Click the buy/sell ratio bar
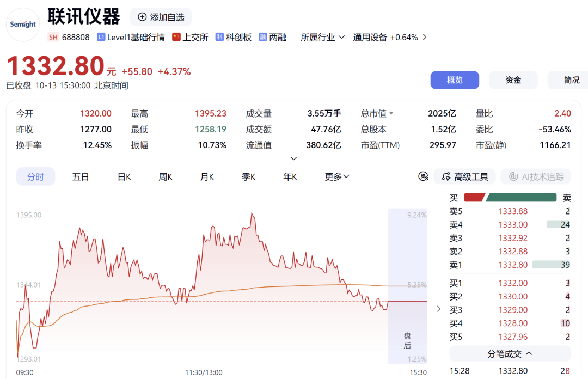Image resolution: width=588 pixels, height=379 pixels. 510,197
